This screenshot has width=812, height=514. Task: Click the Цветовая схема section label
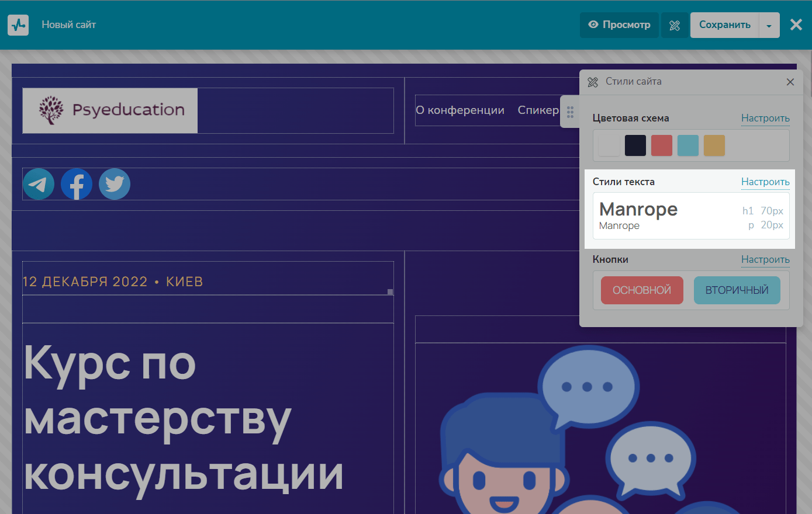pos(631,118)
